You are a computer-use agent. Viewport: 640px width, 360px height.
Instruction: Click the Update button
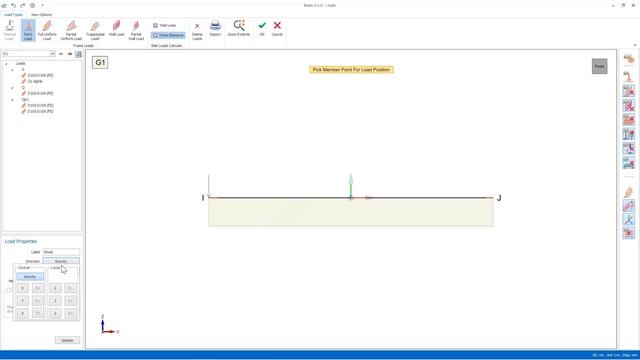[67, 340]
